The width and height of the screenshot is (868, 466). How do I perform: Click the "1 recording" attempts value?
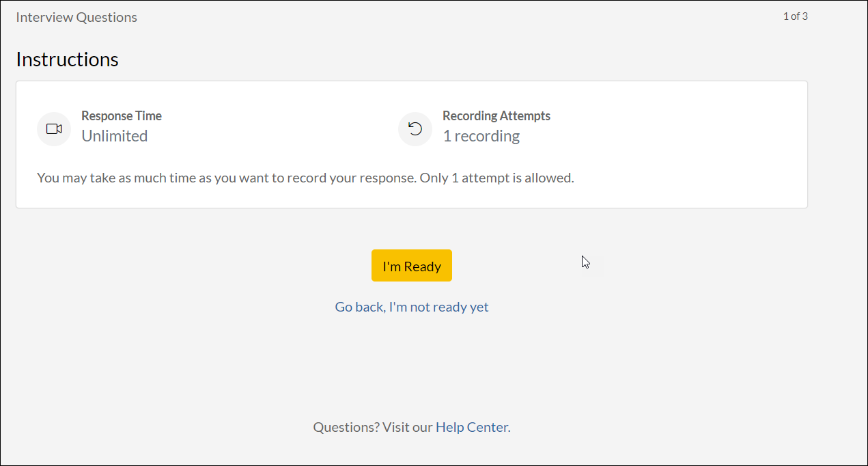point(481,136)
